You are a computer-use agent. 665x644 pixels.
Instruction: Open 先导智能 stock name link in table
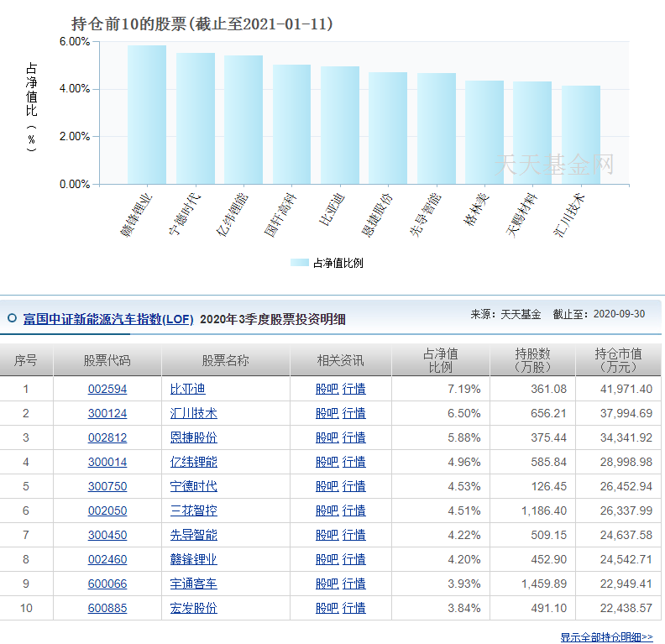(x=193, y=535)
